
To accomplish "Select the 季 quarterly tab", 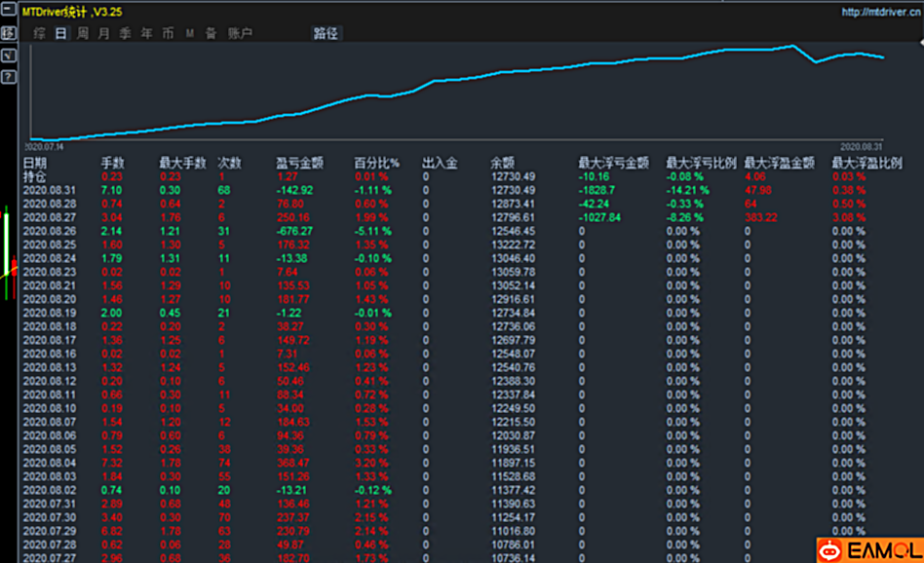I will 125,34.
